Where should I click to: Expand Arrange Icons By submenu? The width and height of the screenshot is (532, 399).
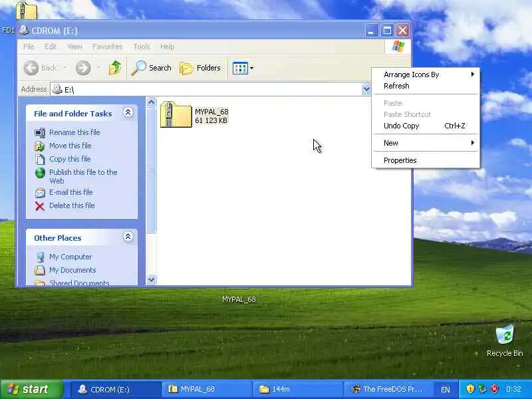tap(426, 74)
